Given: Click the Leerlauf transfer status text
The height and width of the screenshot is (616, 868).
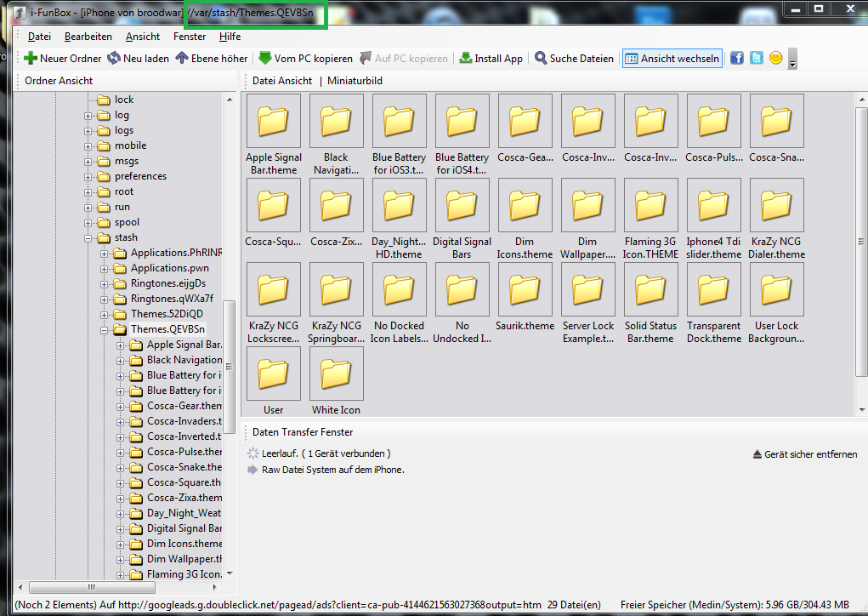Looking at the screenshot, I should click(x=326, y=453).
